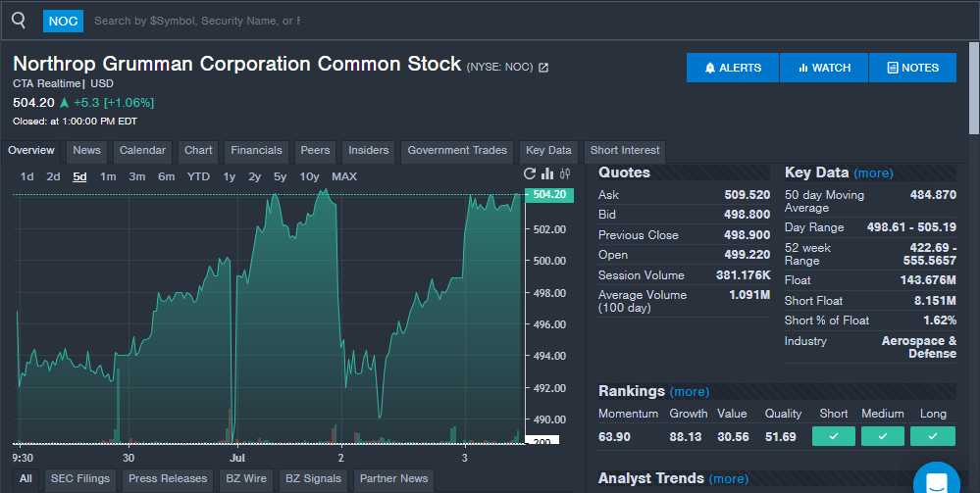Screen dimensions: 980x493
Task: Click the NOC symbol tag
Action: tap(63, 21)
